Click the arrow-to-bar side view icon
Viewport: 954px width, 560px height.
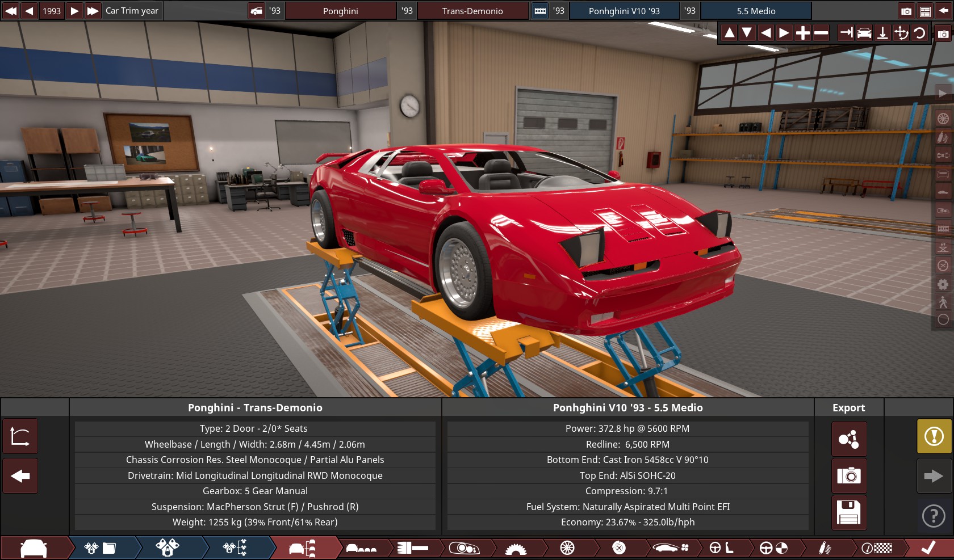(846, 33)
